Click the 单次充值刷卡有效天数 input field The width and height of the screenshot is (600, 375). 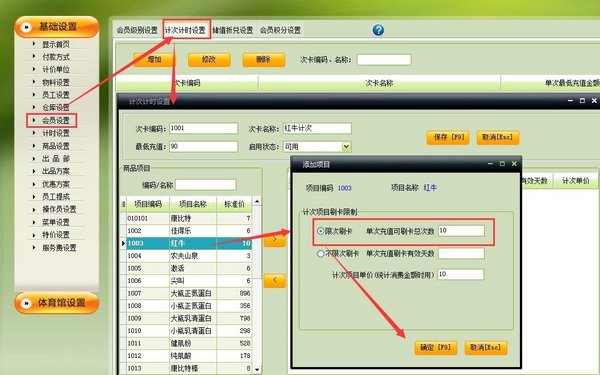click(461, 253)
